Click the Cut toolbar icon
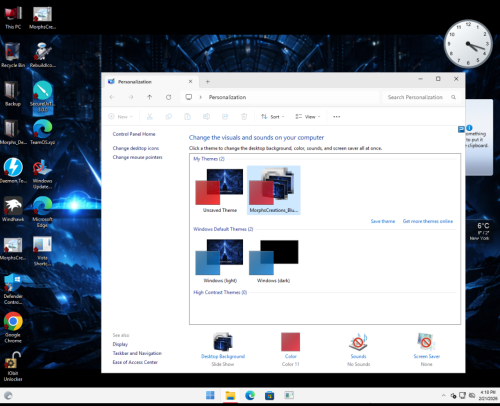This screenshot has height=406, width=500. click(x=150, y=117)
